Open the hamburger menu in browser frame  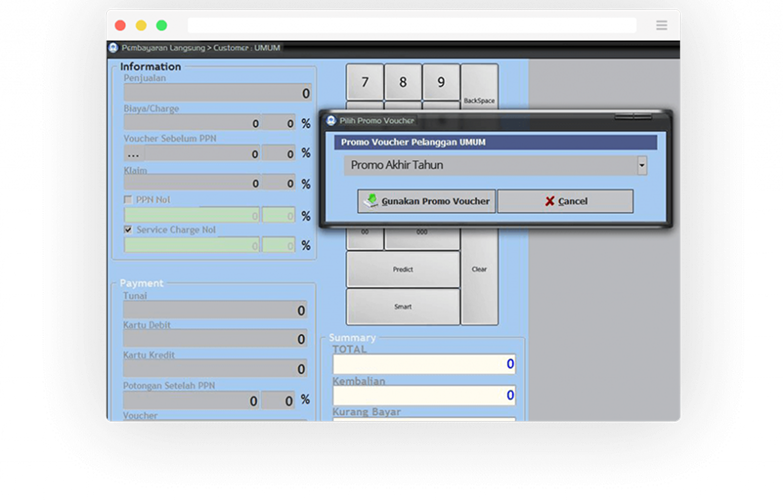(662, 25)
